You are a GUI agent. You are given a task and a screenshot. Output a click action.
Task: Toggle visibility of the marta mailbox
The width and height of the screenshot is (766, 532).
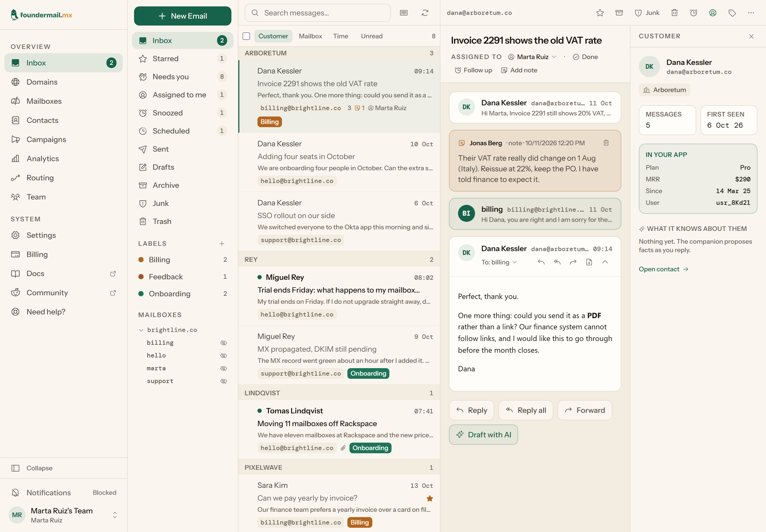224,368
